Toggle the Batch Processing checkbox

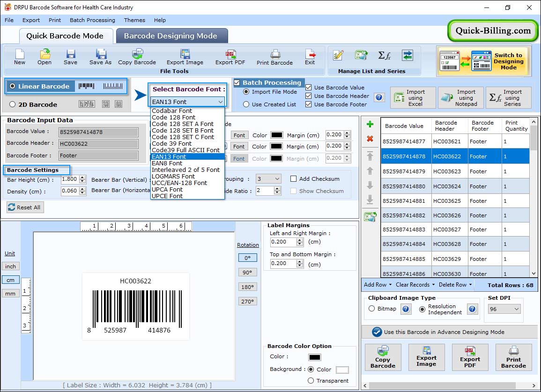pos(237,82)
